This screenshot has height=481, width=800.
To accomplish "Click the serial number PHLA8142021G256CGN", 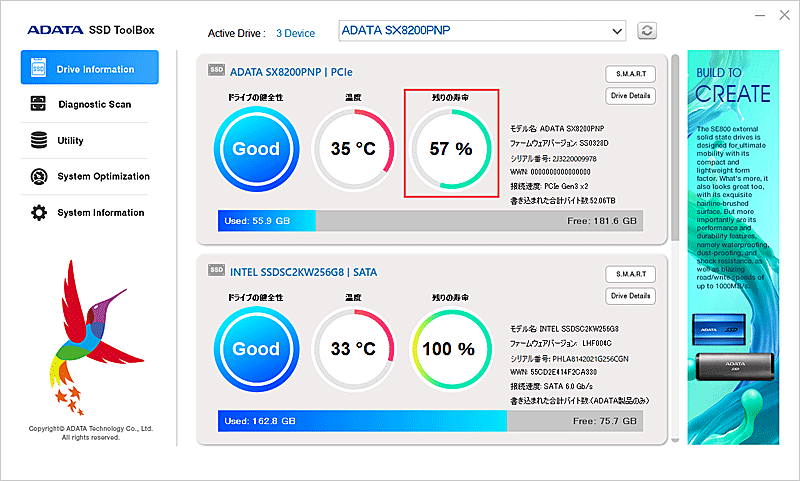I will [590, 359].
